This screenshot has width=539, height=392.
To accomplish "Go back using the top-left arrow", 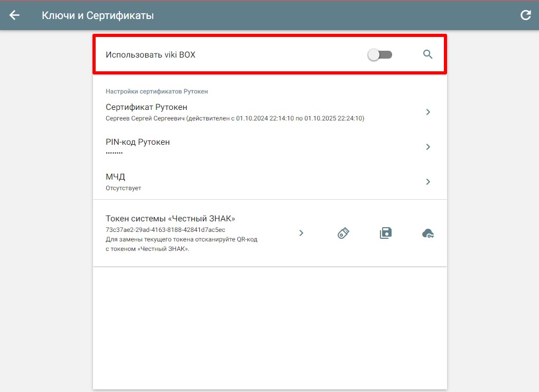I will click(x=14, y=15).
